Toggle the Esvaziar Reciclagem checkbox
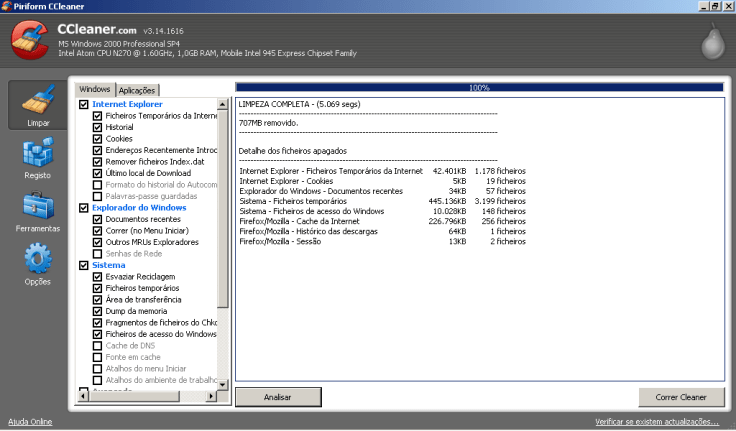 [x=97, y=276]
